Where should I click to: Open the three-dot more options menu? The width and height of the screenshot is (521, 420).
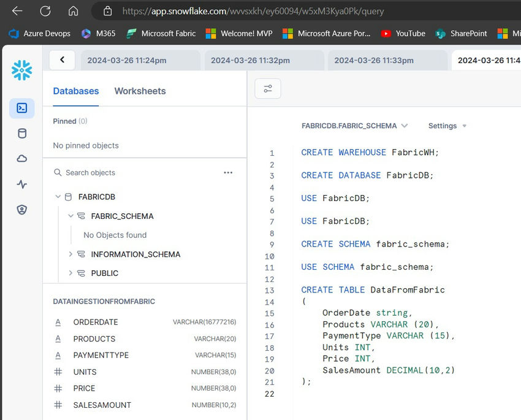[x=228, y=172]
